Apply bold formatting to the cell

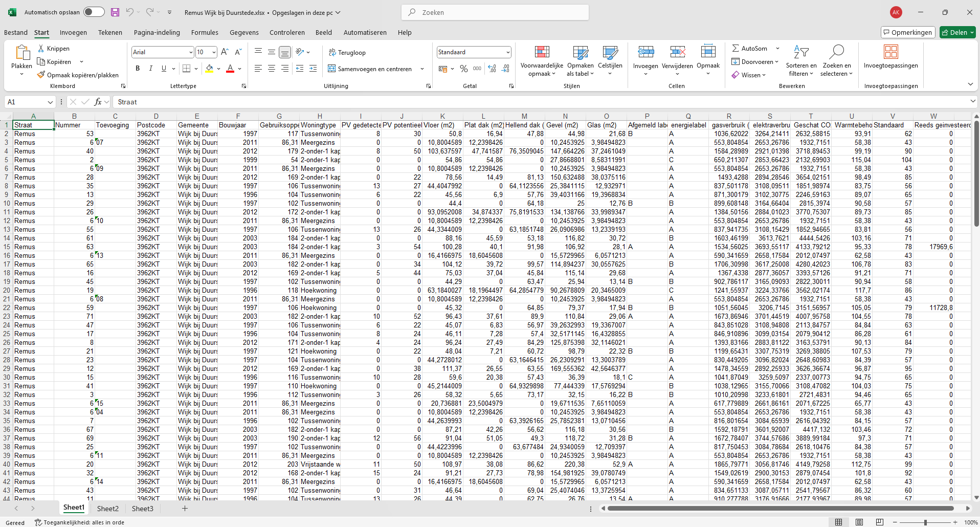[x=137, y=69]
